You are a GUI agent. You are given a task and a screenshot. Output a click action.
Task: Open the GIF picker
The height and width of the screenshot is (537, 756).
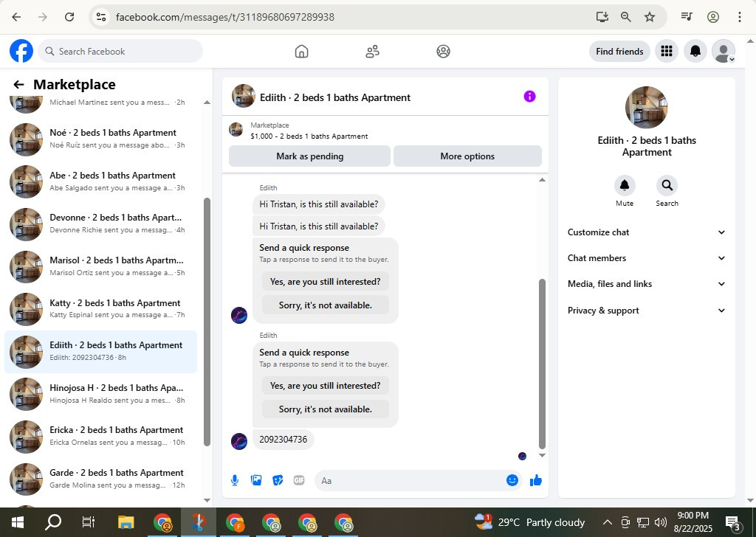point(299,480)
